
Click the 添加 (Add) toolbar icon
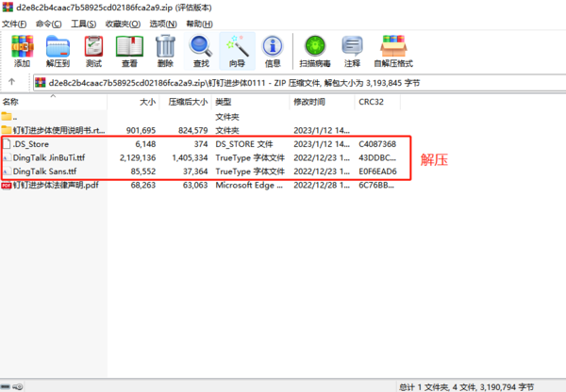coord(22,50)
